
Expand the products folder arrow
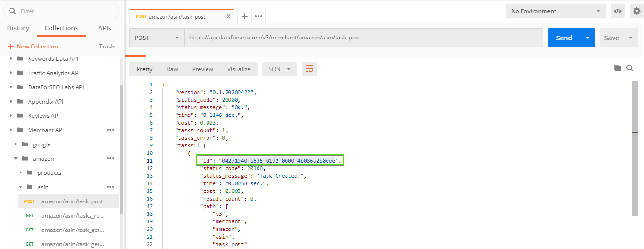pos(20,173)
